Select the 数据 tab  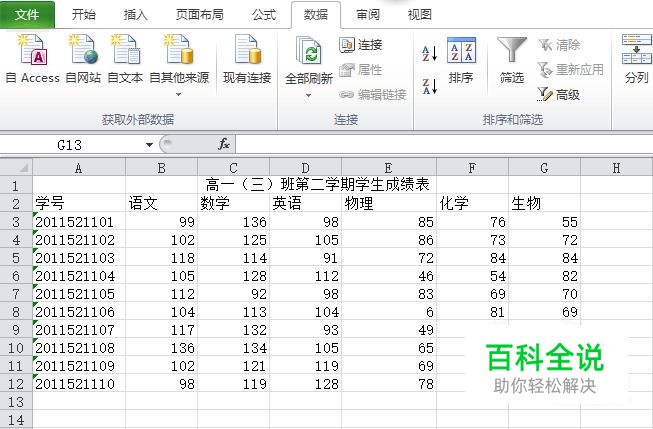click(316, 15)
